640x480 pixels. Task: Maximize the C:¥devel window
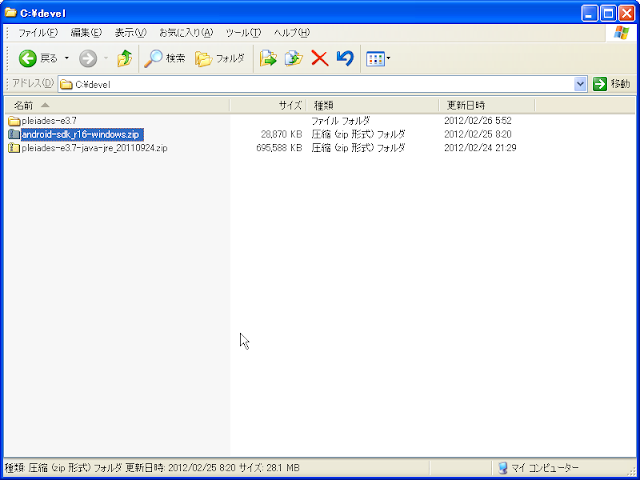click(x=608, y=14)
